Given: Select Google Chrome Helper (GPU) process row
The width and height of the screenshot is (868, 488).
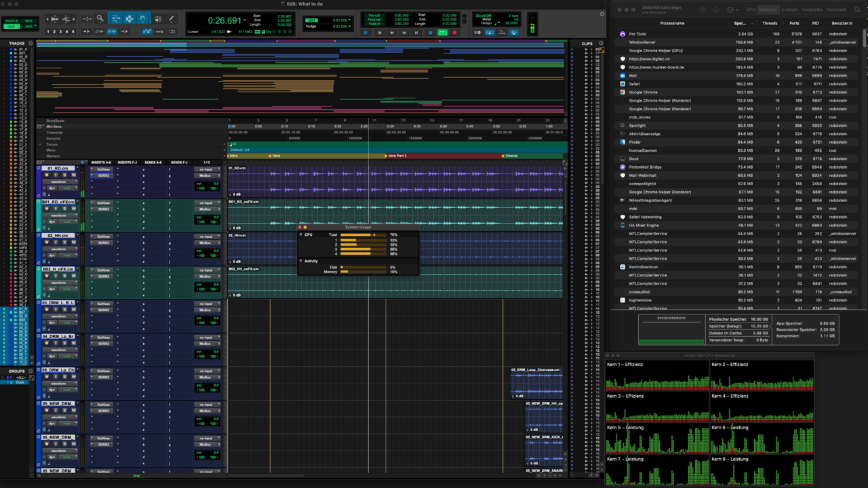Looking at the screenshot, I should (738, 51).
